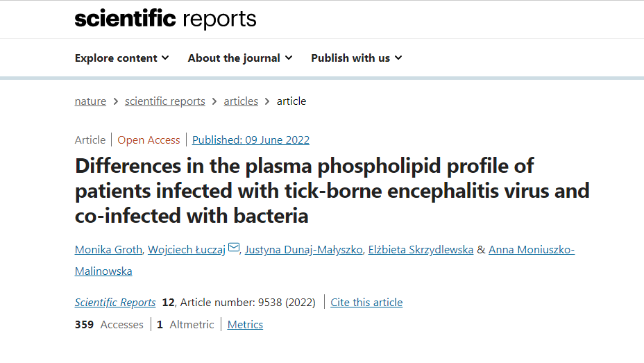644x363 pixels.
Task: Expand the Publish with us menu
Action: tap(356, 58)
